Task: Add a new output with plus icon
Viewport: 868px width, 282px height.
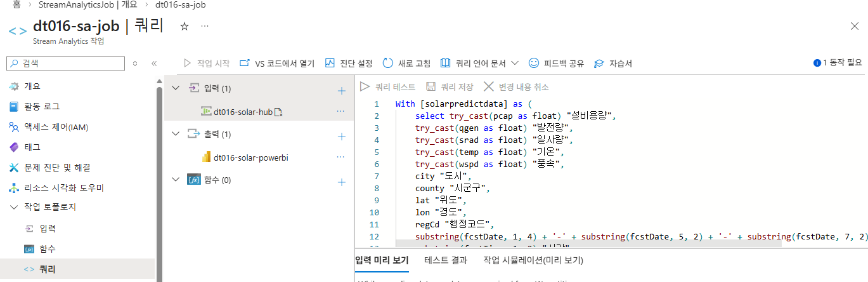Action: coord(341,137)
